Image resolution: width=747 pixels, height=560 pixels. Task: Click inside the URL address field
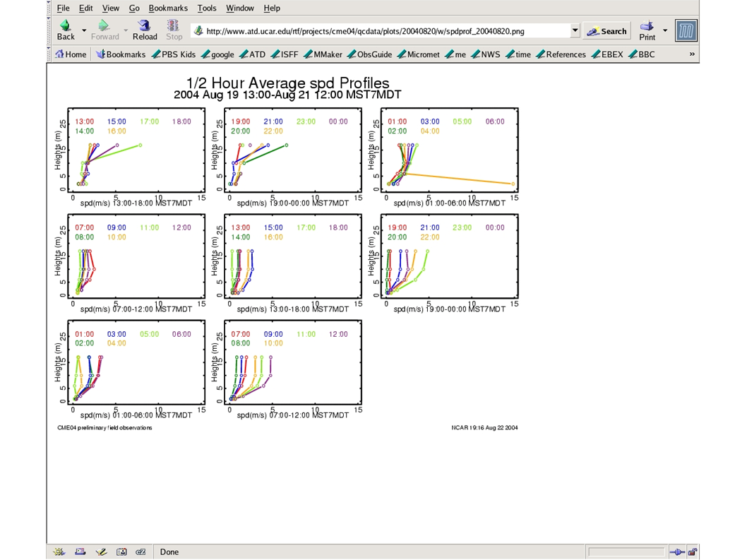pyautogui.click(x=381, y=31)
